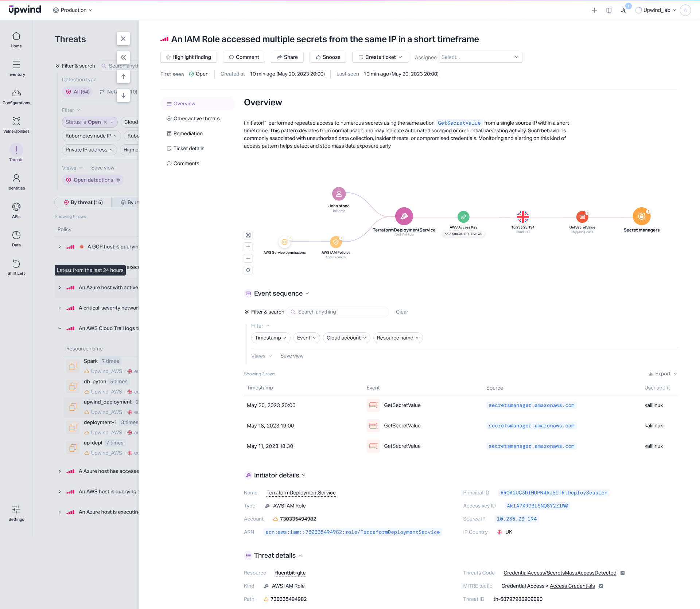Open the Home section in sidebar
Image resolution: width=700 pixels, height=609 pixels.
[16, 40]
